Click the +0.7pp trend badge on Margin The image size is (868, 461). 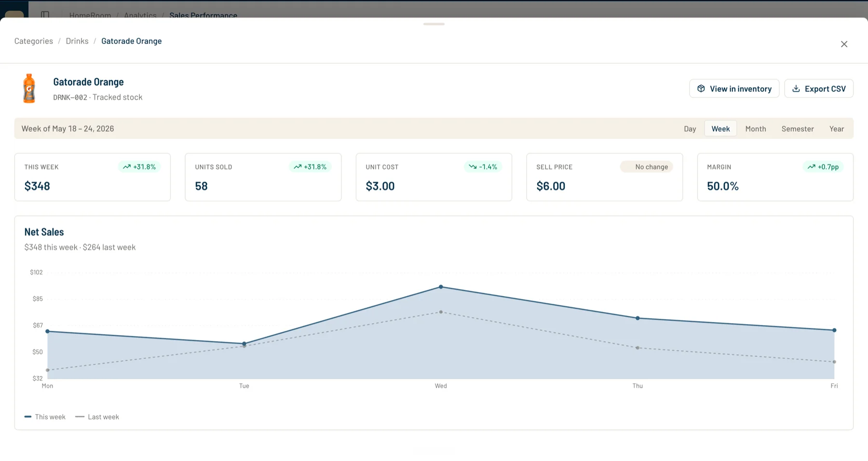(823, 167)
